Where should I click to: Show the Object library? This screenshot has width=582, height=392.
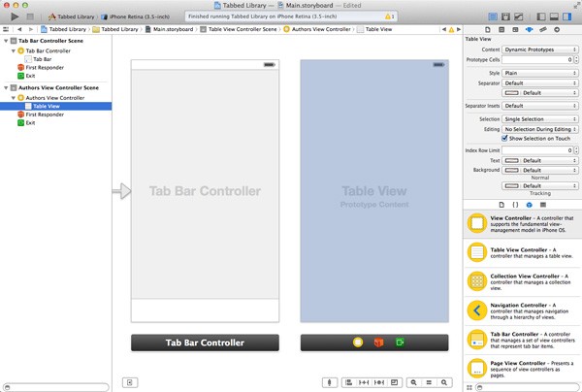(530, 205)
